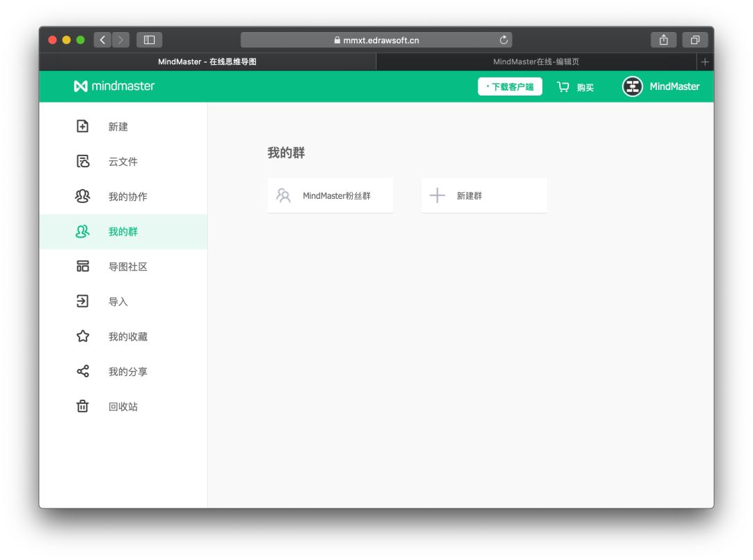This screenshot has height=560, width=753.
Task: Open the recycle bin trash icon
Action: click(x=82, y=406)
